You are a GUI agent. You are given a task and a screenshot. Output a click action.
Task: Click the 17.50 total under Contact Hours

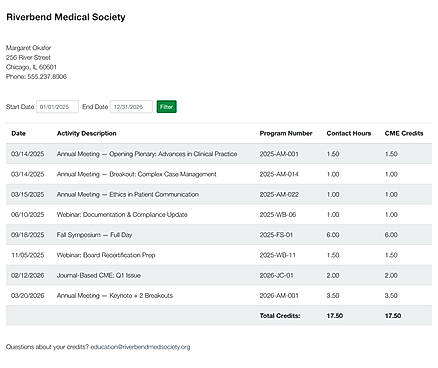[335, 316]
